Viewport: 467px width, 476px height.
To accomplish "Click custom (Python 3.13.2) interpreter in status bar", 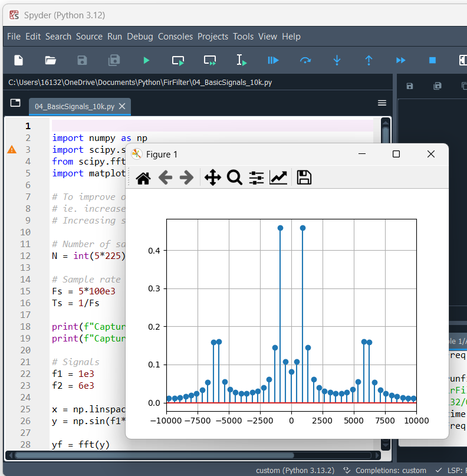I will point(295,471).
